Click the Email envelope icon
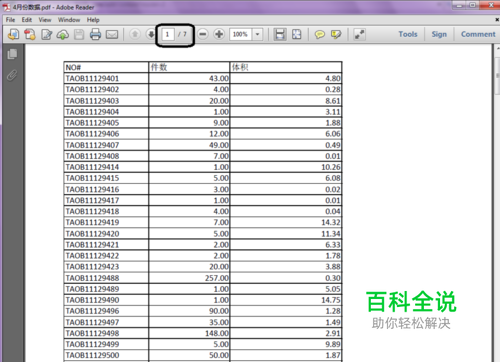Screen dimensions: 500x362 [x=112, y=34]
